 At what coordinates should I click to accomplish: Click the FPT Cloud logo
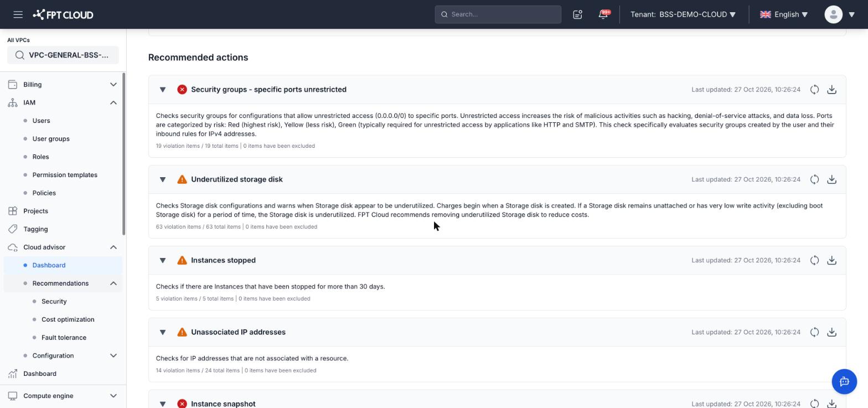point(63,14)
